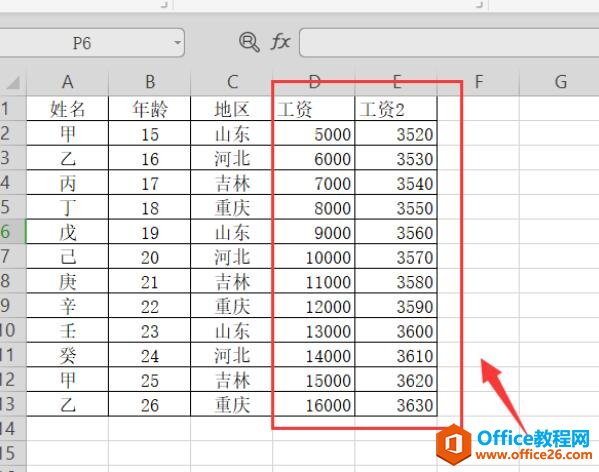The image size is (599, 472).
Task: Click the cell '姓名'
Action: [68, 108]
